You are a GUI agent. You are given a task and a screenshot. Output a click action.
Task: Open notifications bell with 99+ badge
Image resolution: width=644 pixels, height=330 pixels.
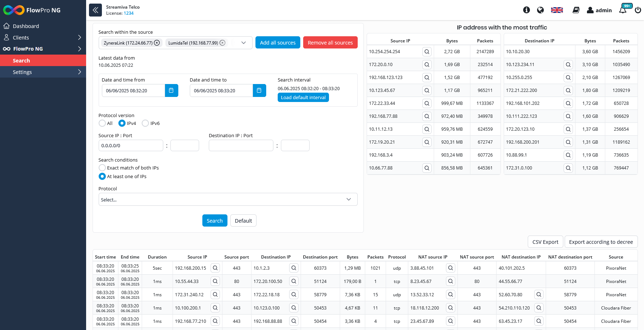click(x=623, y=10)
